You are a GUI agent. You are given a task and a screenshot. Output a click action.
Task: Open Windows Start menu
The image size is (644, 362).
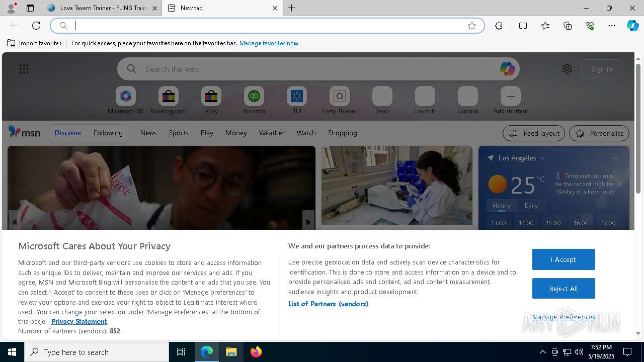(12, 352)
